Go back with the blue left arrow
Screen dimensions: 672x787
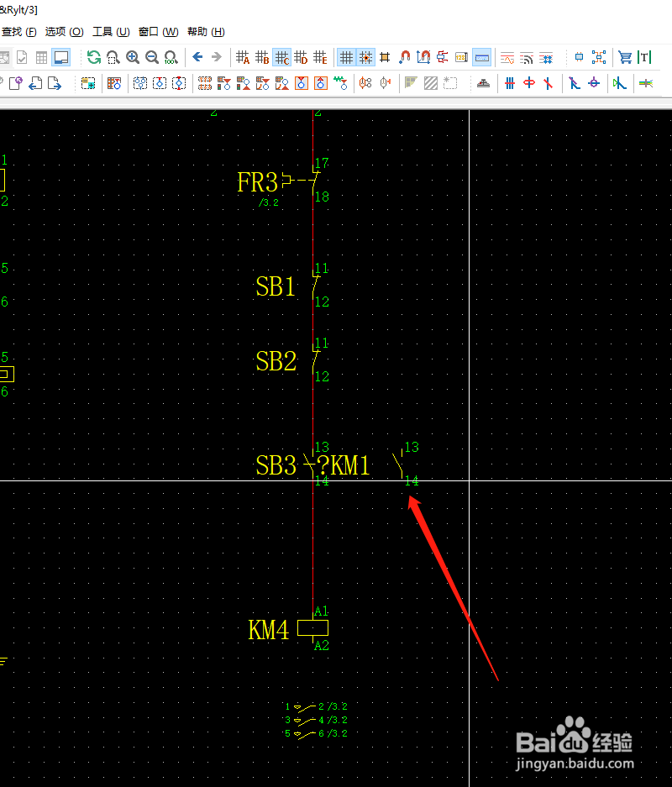[x=197, y=57]
